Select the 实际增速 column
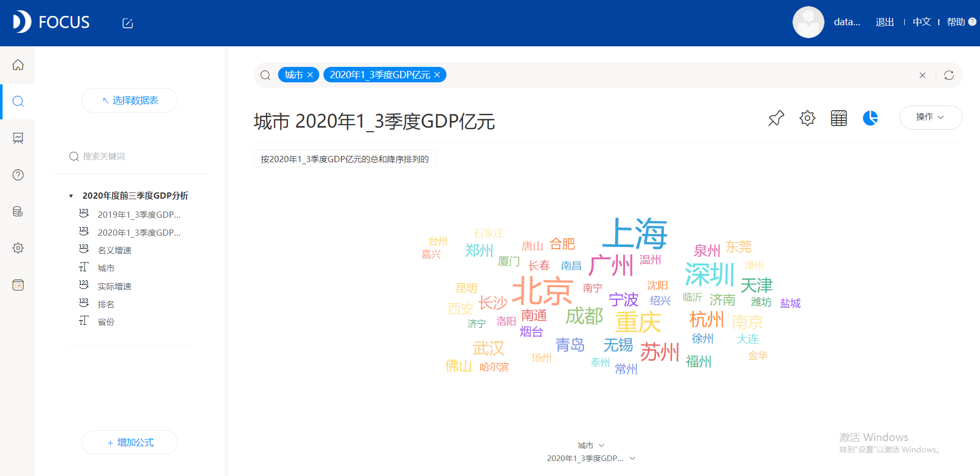 [x=114, y=286]
